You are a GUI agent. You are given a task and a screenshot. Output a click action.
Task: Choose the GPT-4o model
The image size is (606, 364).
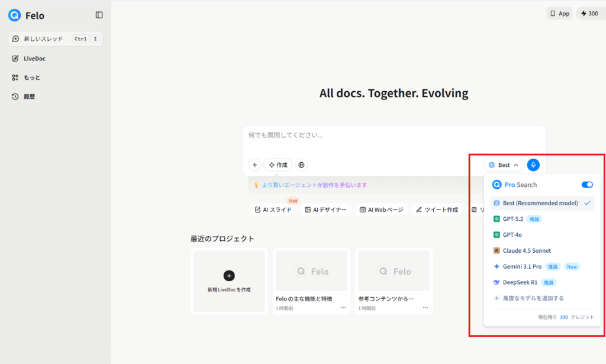pos(512,234)
